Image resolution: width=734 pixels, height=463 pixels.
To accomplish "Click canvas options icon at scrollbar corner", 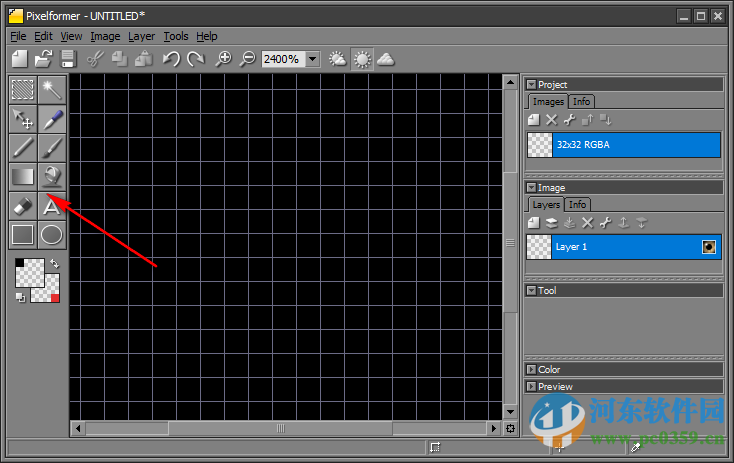I will pyautogui.click(x=510, y=428).
